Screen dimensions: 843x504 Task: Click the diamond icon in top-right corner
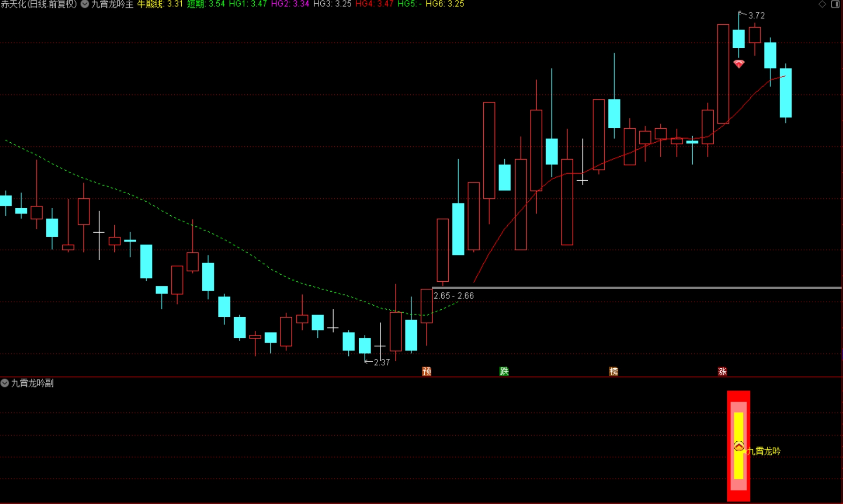pos(822,4)
